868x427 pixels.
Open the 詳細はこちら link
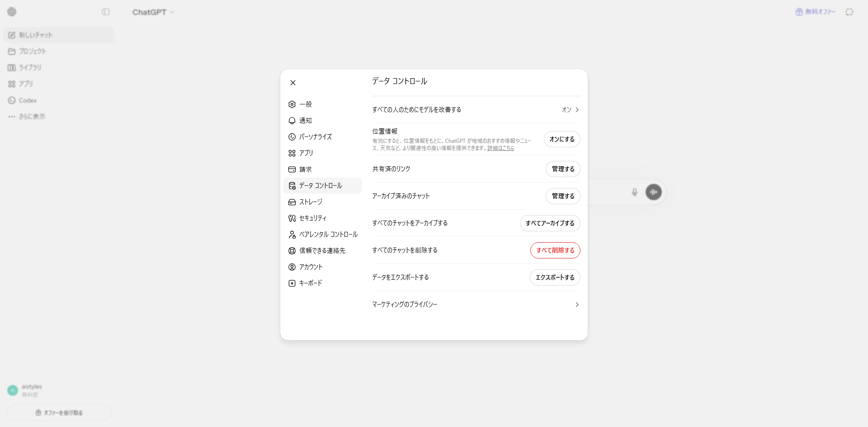tap(500, 148)
